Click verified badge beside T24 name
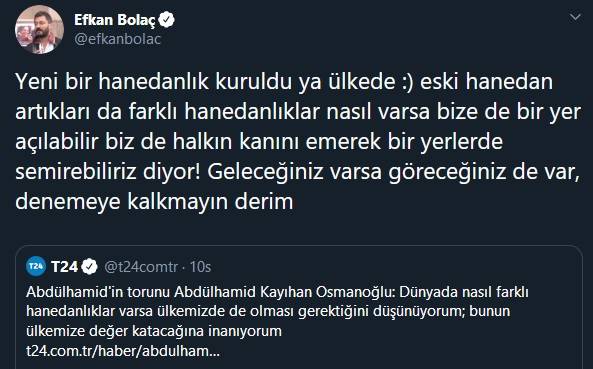This screenshot has height=369, width=593. pyautogui.click(x=90, y=267)
